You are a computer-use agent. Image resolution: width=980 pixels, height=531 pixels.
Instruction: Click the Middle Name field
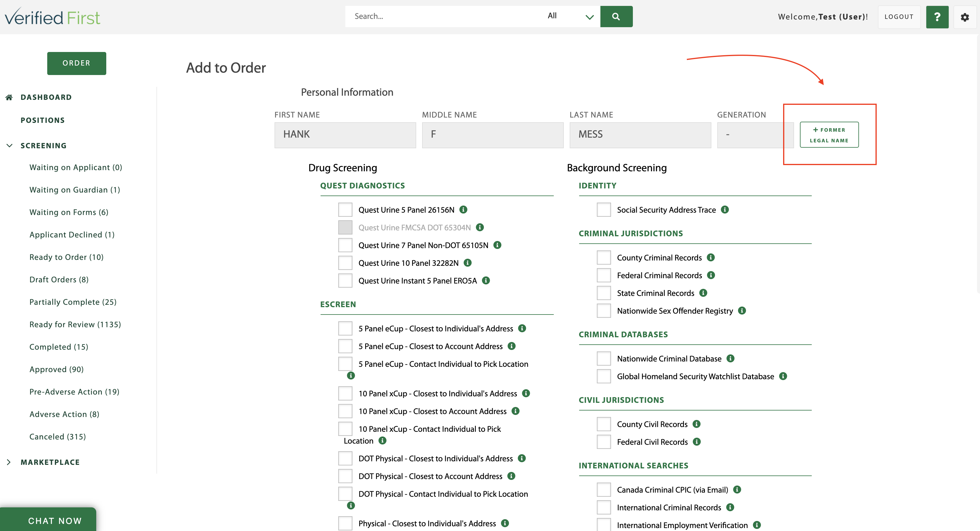coord(493,135)
